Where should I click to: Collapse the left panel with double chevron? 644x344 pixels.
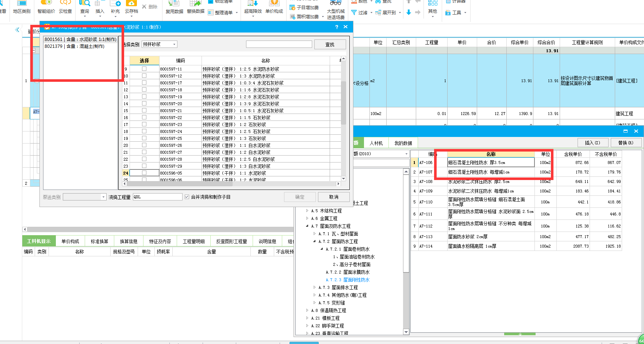pyautogui.click(x=17, y=30)
